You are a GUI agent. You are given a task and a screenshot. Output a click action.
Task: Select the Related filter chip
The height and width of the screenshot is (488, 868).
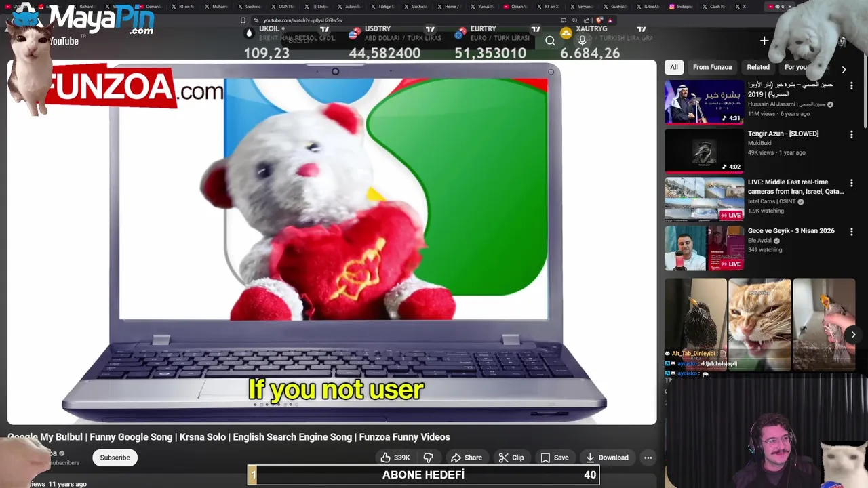pos(758,67)
